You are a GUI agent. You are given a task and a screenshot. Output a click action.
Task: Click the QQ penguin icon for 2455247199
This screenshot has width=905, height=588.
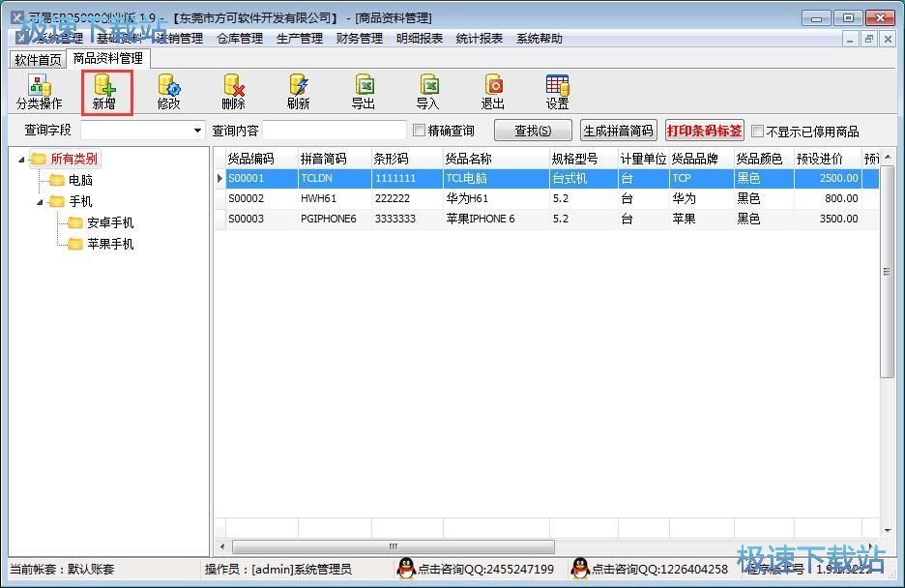click(x=406, y=569)
